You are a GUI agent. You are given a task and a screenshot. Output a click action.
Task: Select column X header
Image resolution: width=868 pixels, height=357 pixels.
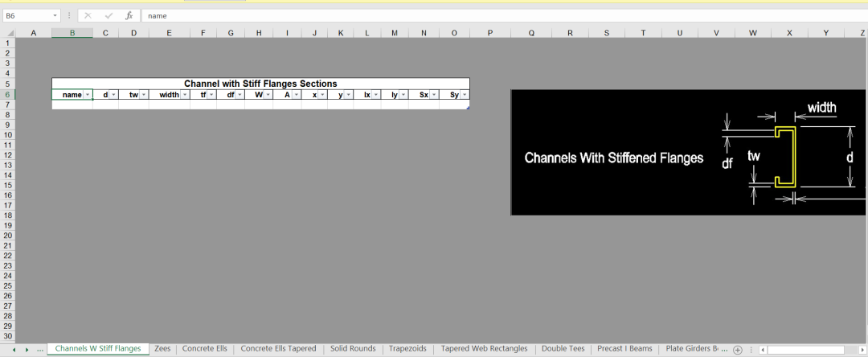click(x=789, y=33)
